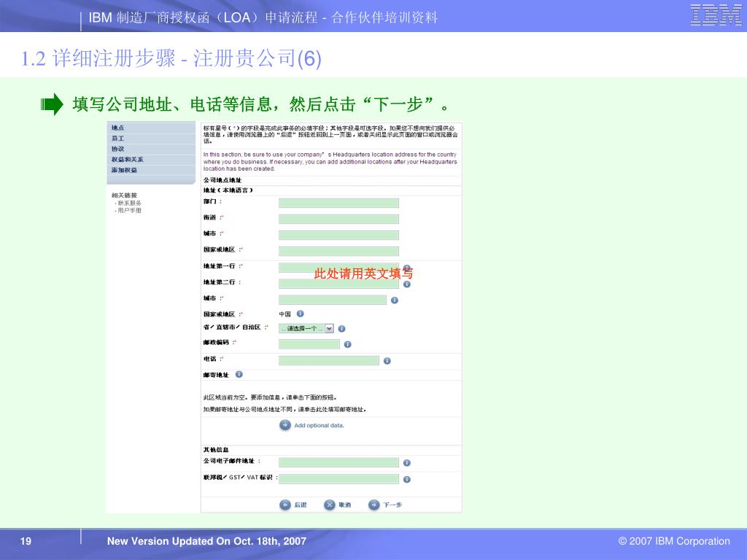This screenshot has width=747, height=560.
Task: Click the 公司电子邮件地址 input field
Action: click(338, 462)
